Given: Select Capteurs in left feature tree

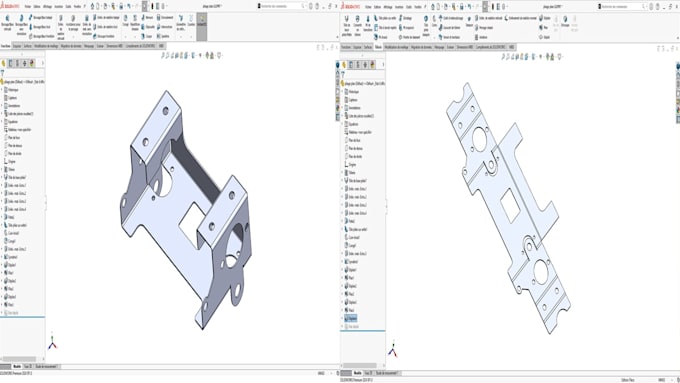Looking at the screenshot, I should pos(11,98).
